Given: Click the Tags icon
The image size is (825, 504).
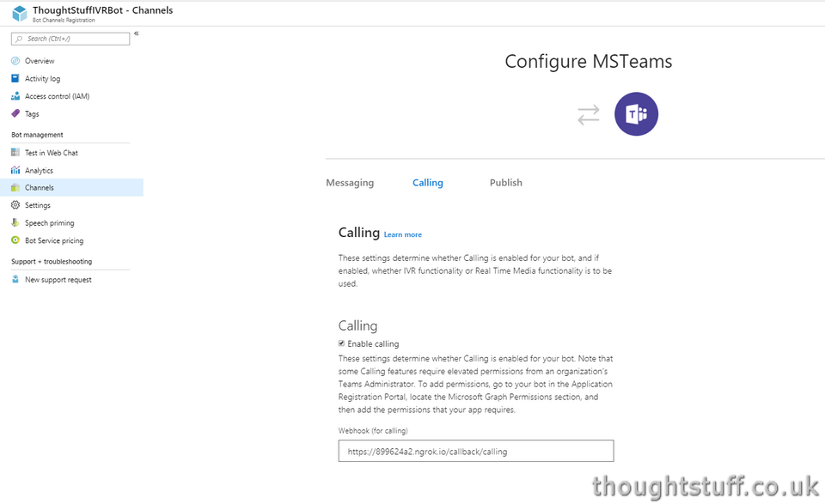Looking at the screenshot, I should pos(15,114).
